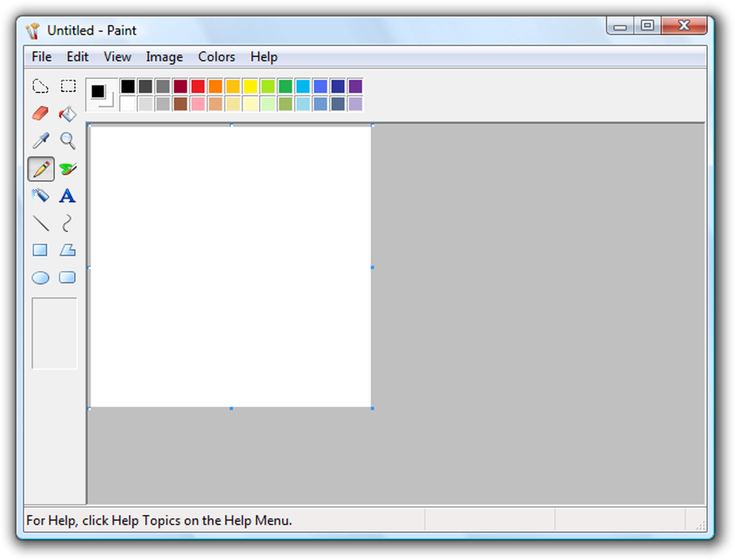The width and height of the screenshot is (735, 560).
Task: Pick the Eraser tool
Action: (40, 113)
